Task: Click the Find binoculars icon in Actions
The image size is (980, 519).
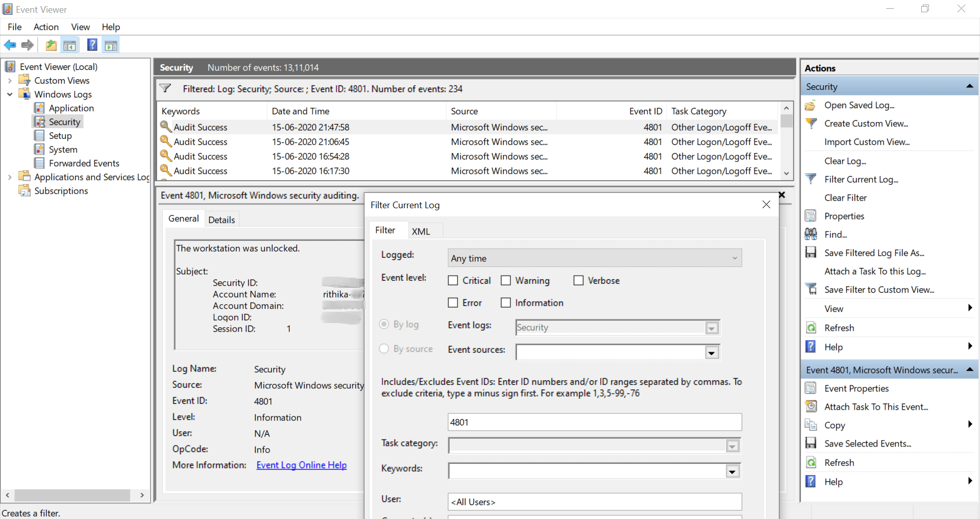Action: coord(811,234)
